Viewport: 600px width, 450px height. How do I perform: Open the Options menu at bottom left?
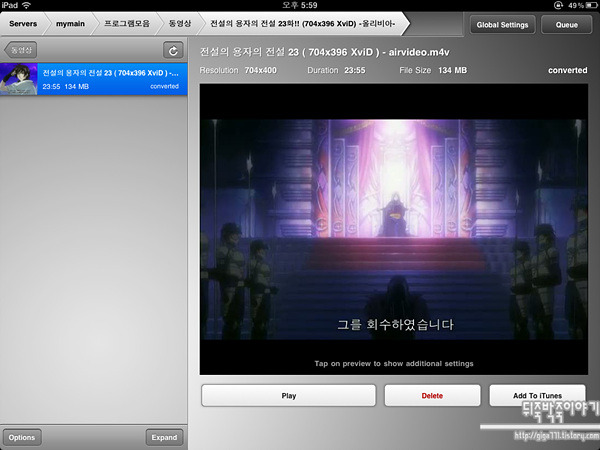pos(20,437)
